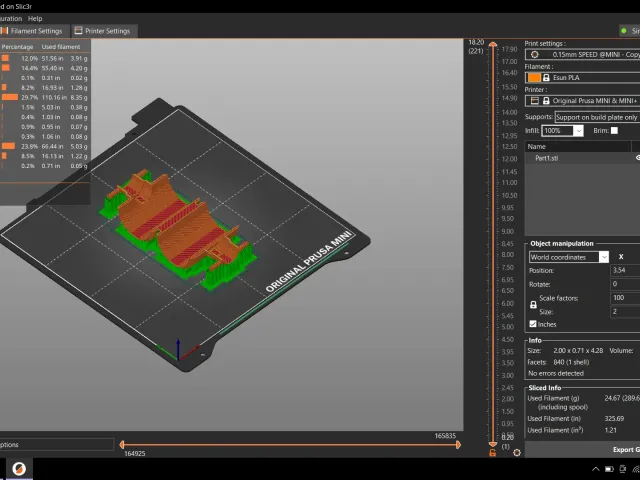Click the bottom thumb of the vertical layer slider
The image size is (640, 480).
(493, 444)
